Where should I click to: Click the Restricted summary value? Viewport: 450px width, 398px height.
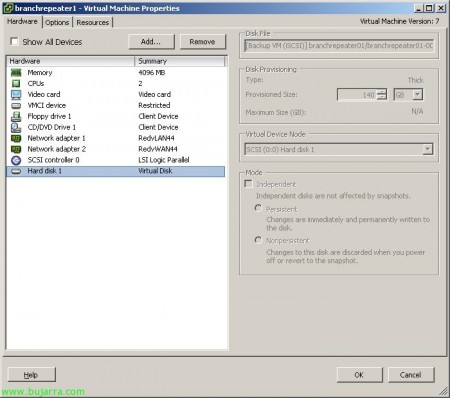click(x=154, y=105)
